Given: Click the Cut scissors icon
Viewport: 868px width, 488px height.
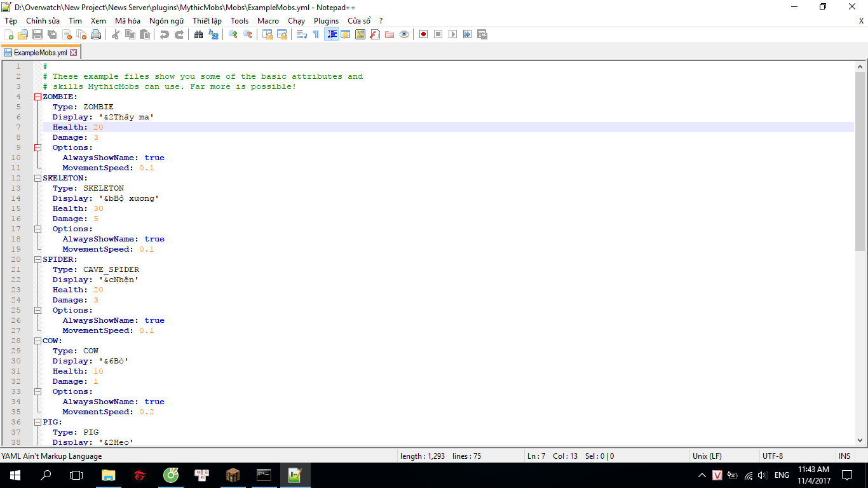Looking at the screenshot, I should [x=116, y=34].
